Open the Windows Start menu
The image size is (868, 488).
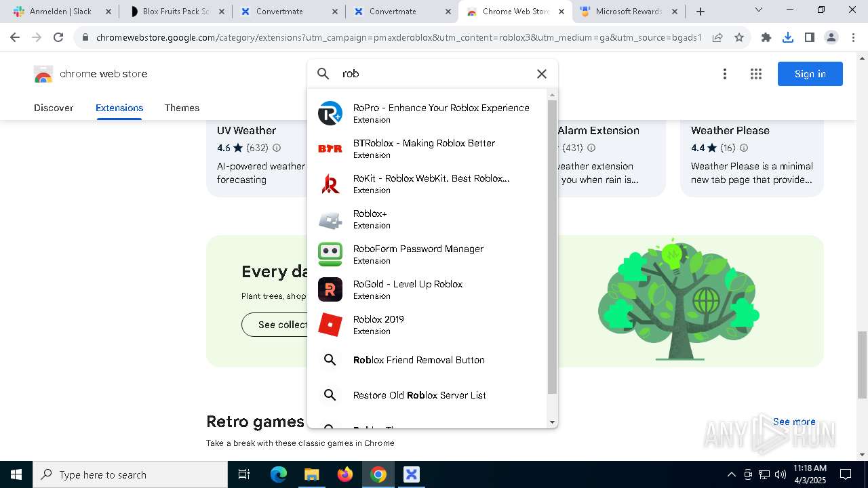click(x=16, y=474)
